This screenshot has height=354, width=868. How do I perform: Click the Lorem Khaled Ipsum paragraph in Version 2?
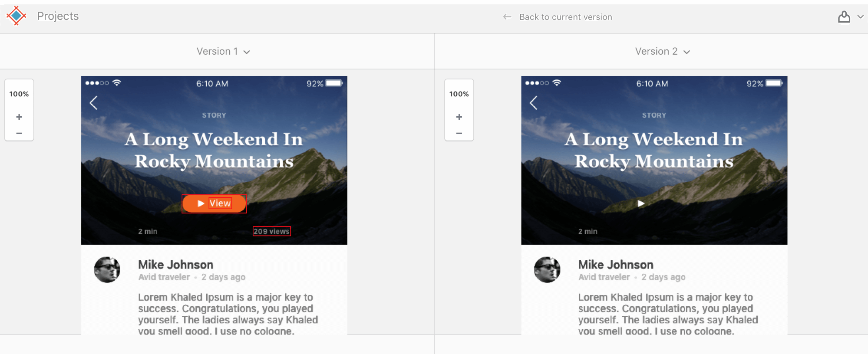(668, 314)
